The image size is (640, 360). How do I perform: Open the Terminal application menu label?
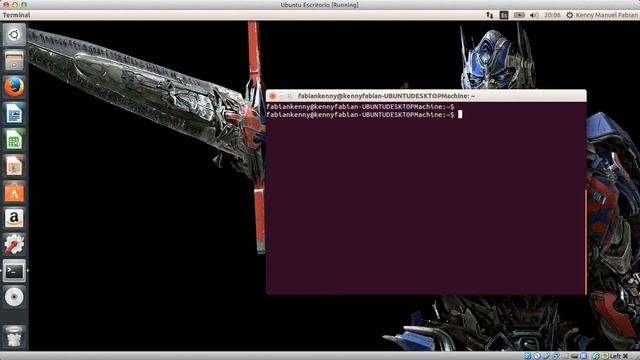[x=16, y=15]
